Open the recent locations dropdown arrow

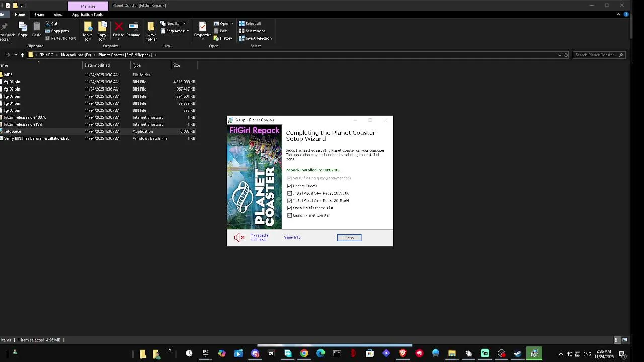click(16, 55)
